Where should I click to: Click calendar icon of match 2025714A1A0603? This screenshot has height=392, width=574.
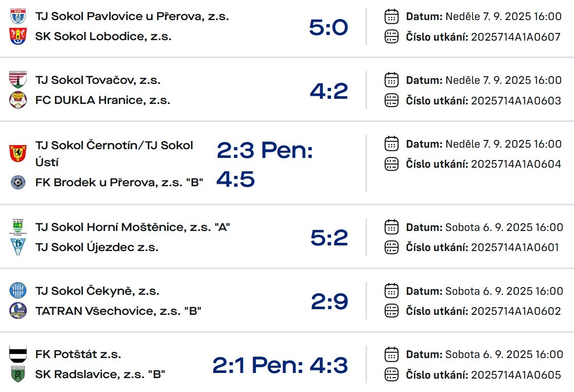click(391, 80)
